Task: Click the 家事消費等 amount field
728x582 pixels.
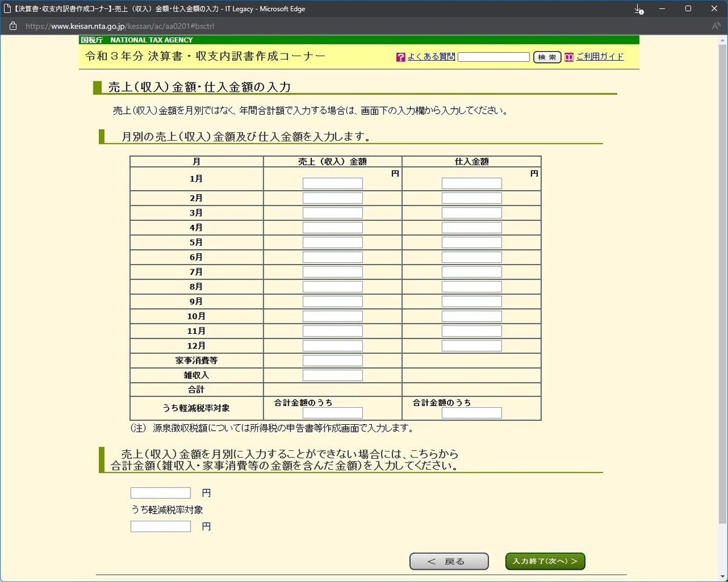Action: pyautogui.click(x=332, y=360)
